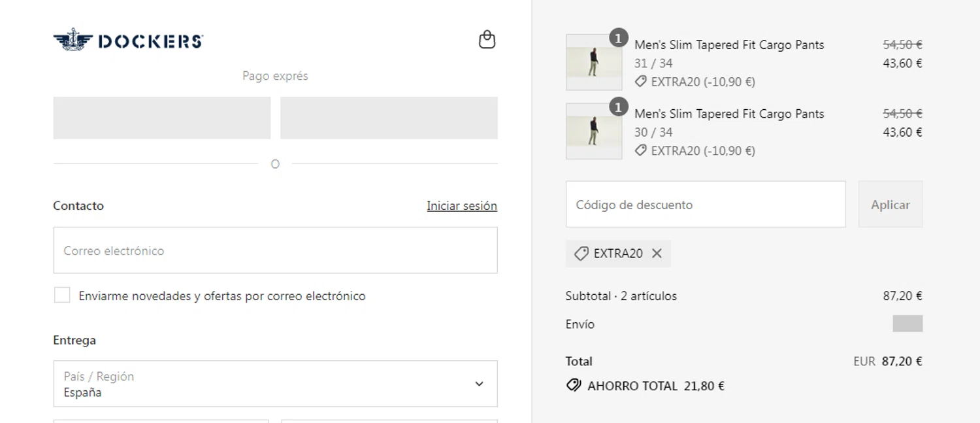Image resolution: width=980 pixels, height=423 pixels.
Task: Click product name of the 31 / 34 item
Action: click(x=729, y=45)
